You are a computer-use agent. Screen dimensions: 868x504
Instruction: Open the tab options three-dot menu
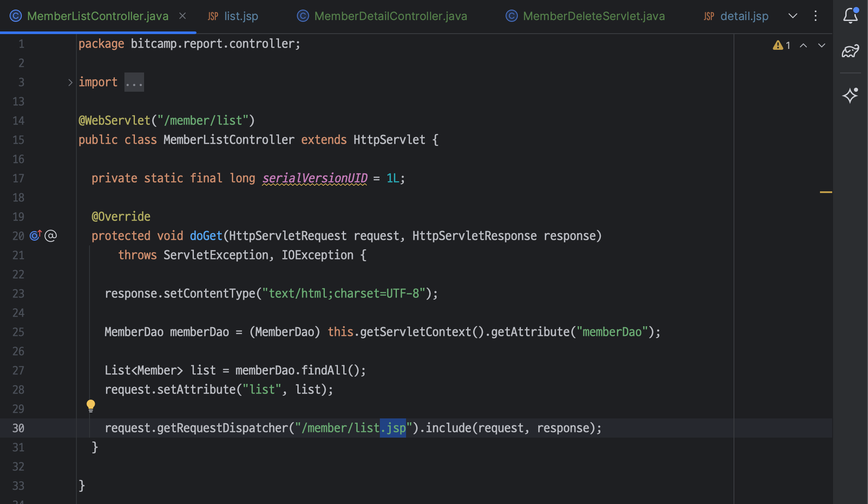point(815,16)
